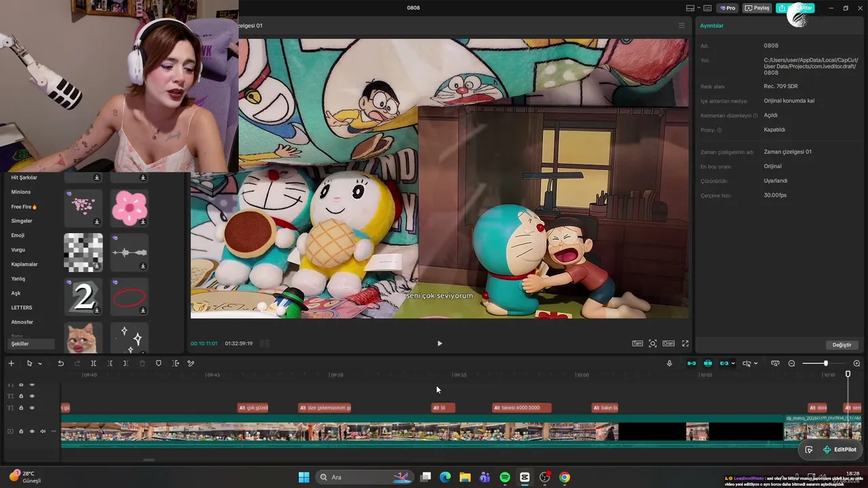
Task: Click the 'Değiştir' button in details panel
Action: 842,345
